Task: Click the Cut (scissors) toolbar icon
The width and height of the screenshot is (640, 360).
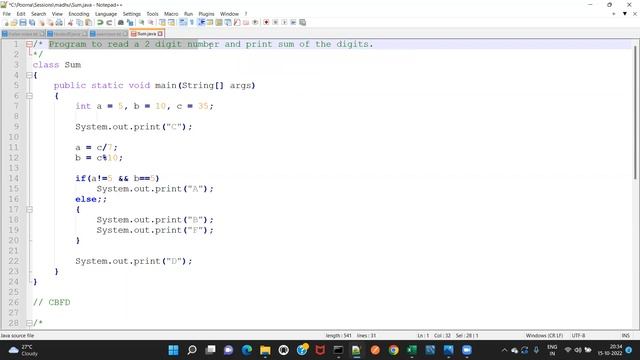Action: pos(70,22)
